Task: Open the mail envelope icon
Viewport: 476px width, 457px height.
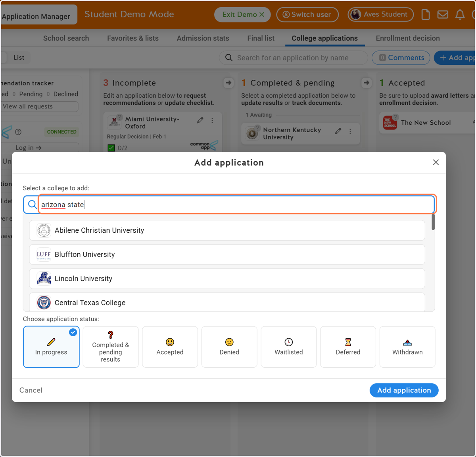Action: [x=443, y=15]
